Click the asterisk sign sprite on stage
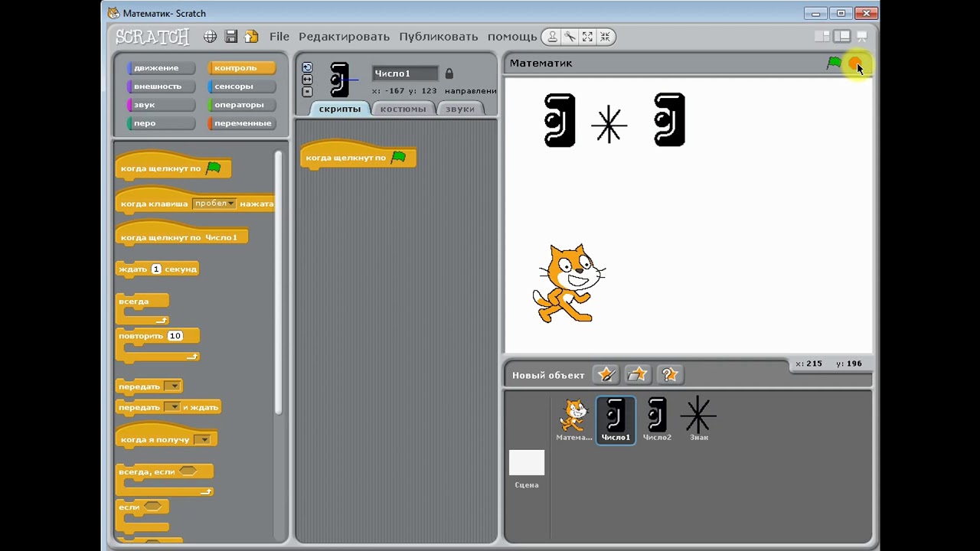 [609, 126]
